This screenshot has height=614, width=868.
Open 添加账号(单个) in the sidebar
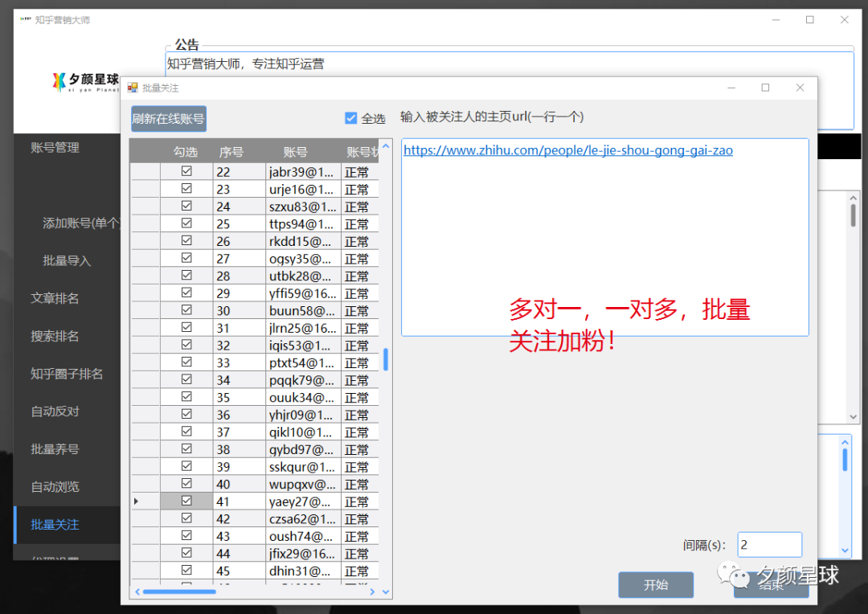click(81, 223)
